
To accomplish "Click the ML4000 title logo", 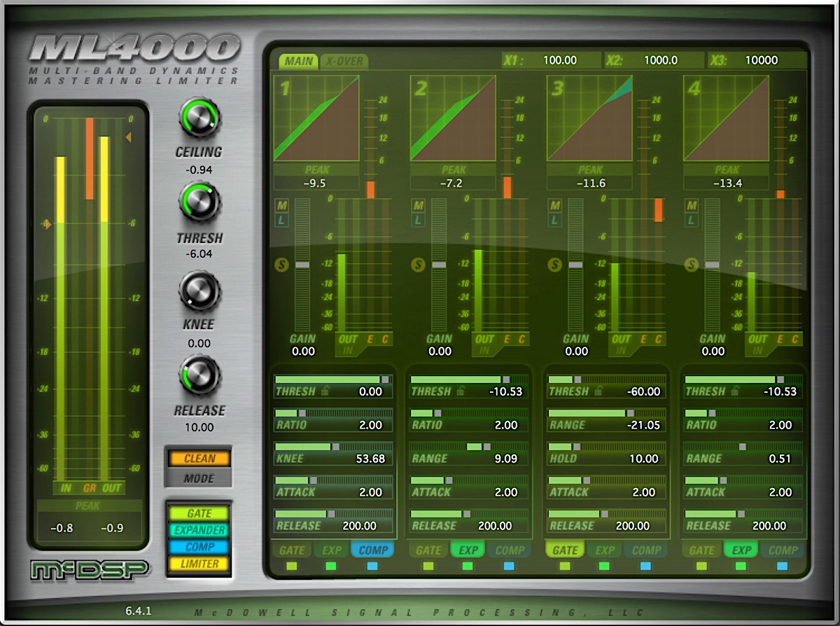I will point(134,48).
